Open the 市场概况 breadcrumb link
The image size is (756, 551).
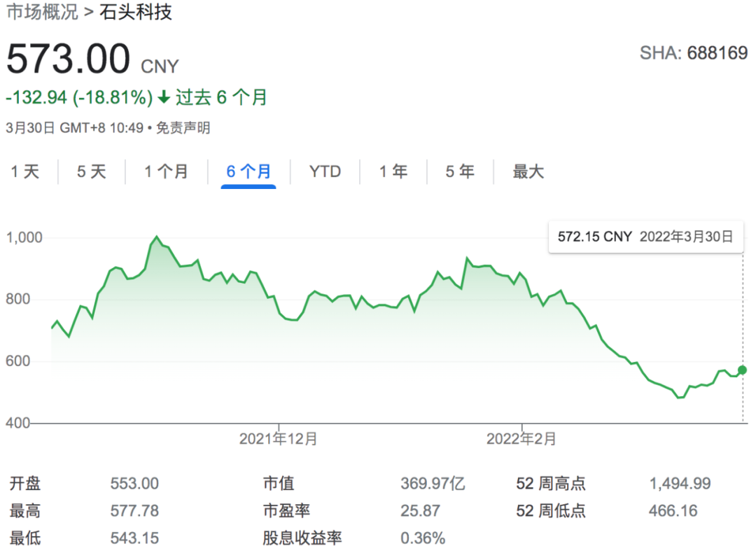[x=43, y=12]
